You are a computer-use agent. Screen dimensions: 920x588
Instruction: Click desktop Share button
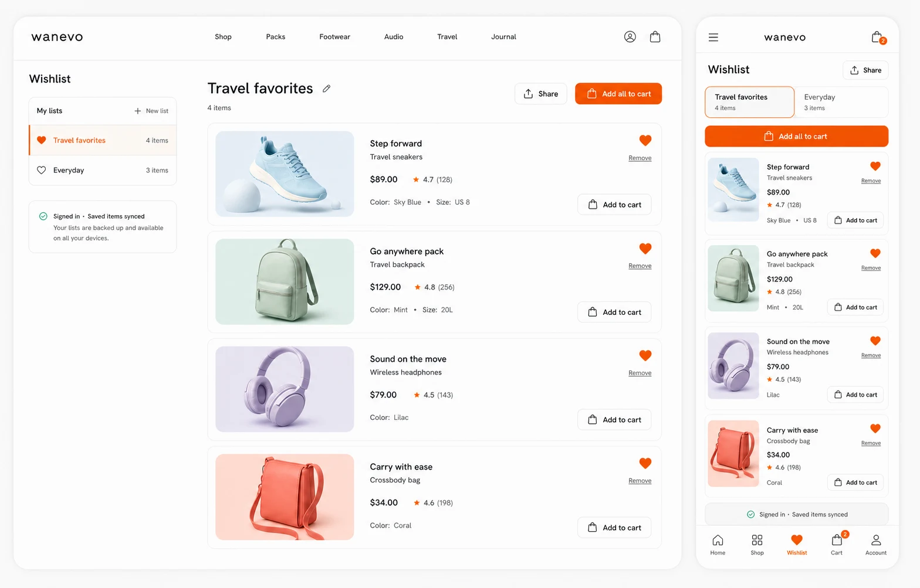[x=540, y=94]
